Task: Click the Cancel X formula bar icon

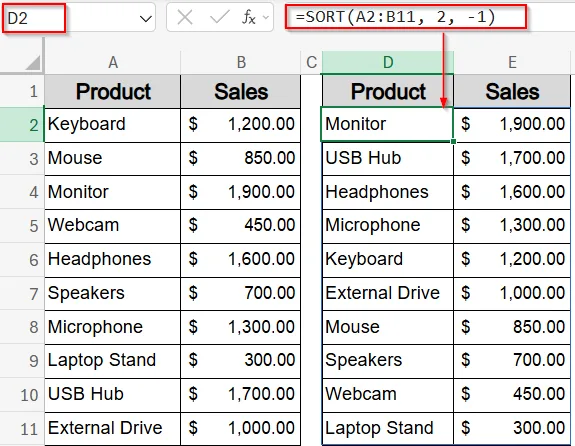Action: (185, 17)
